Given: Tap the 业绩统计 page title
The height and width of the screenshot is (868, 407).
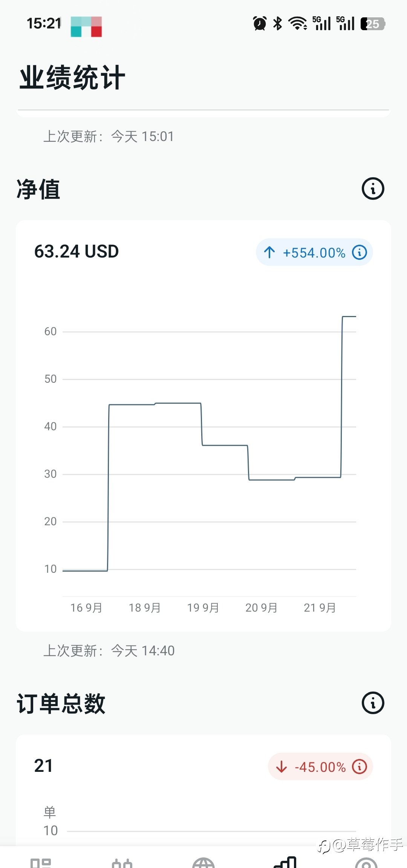Looking at the screenshot, I should click(x=72, y=78).
